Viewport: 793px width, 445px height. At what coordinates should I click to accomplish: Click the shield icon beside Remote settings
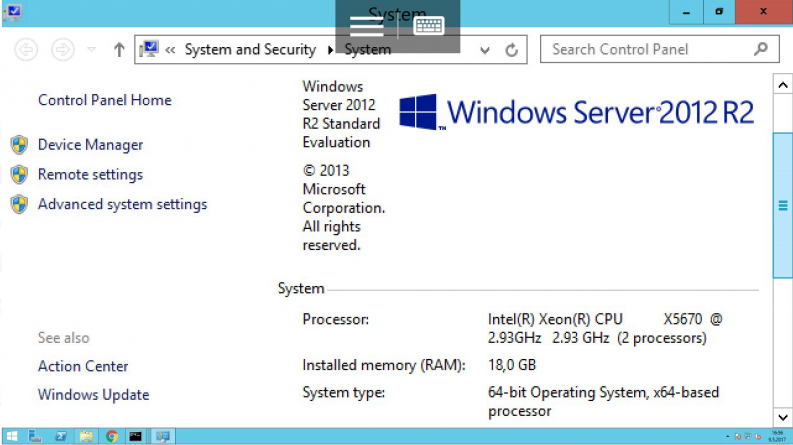click(x=19, y=174)
